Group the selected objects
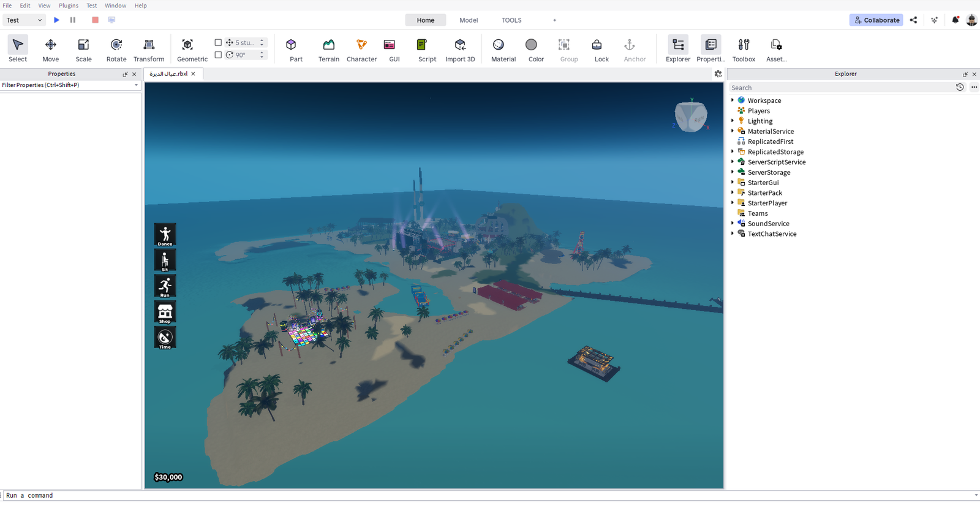Viewport: 980px width, 516px height. [x=569, y=49]
